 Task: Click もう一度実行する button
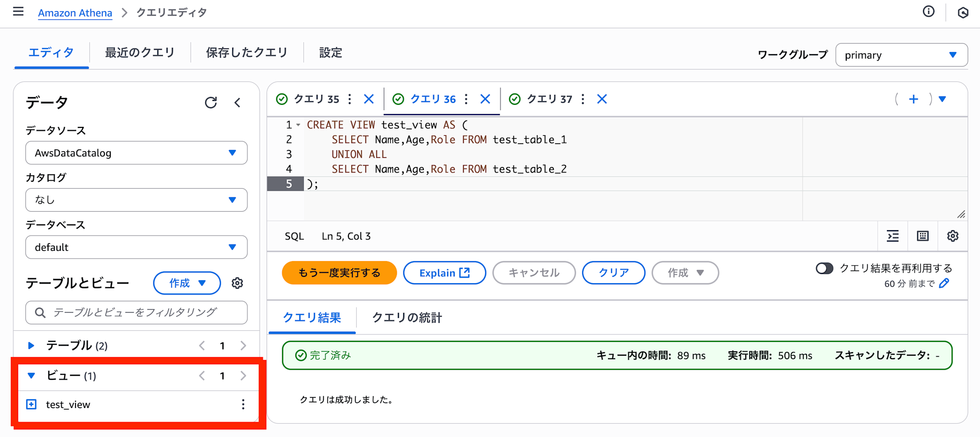click(339, 272)
